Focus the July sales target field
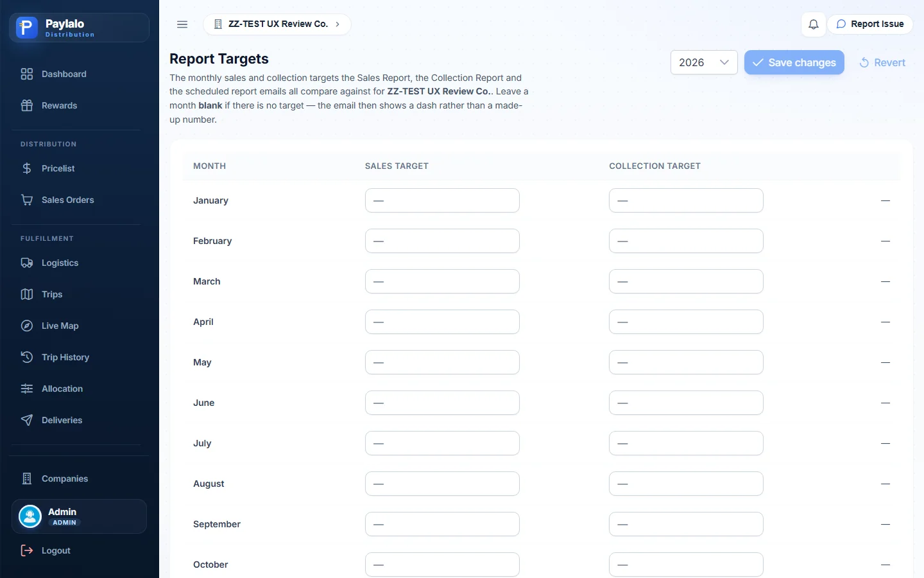 click(x=442, y=443)
